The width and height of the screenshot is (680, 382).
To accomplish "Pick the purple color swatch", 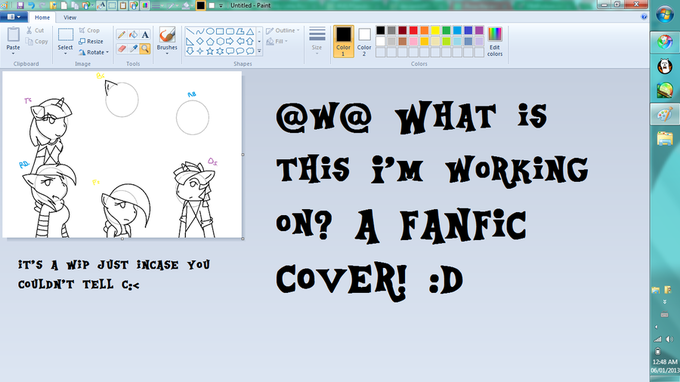I will pos(479,30).
